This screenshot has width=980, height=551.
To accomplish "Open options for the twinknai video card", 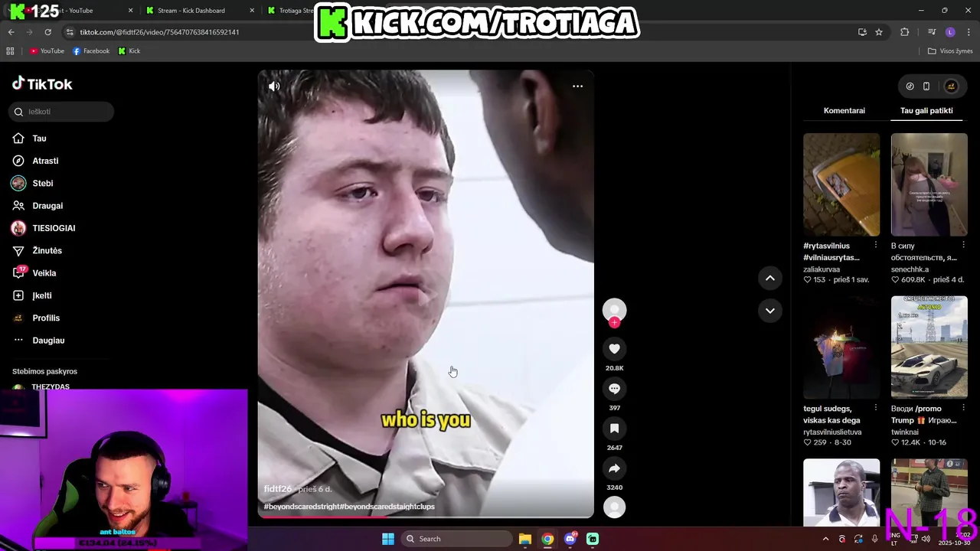I will point(963,409).
